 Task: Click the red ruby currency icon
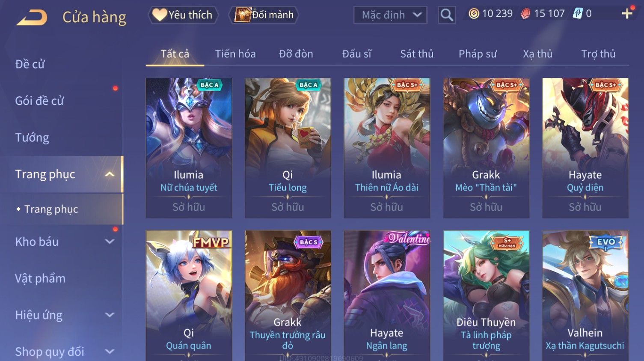click(x=525, y=14)
